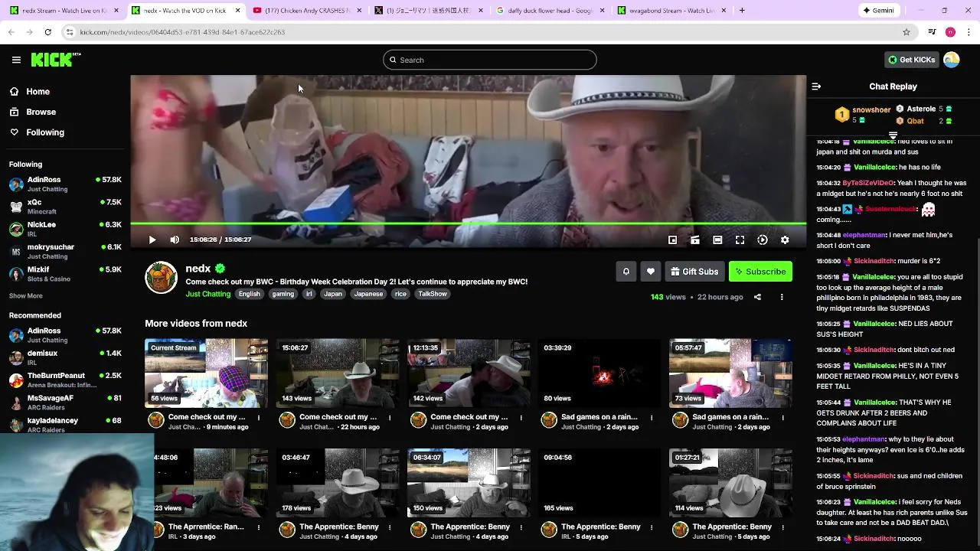Image resolution: width=980 pixels, height=551 pixels.
Task: Open video settings gear
Action: (785, 240)
